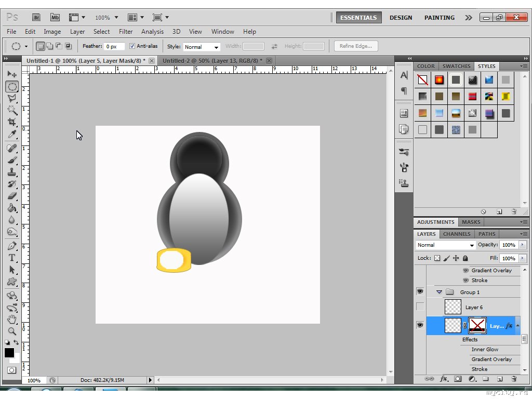Image resolution: width=532 pixels, height=399 pixels.
Task: Click the Refine Edge button
Action: coord(355,46)
